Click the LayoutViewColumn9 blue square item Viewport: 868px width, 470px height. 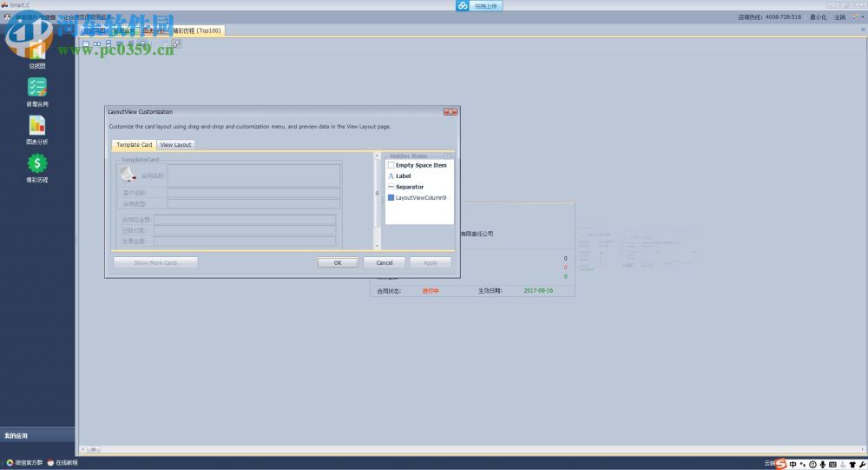(x=420, y=198)
